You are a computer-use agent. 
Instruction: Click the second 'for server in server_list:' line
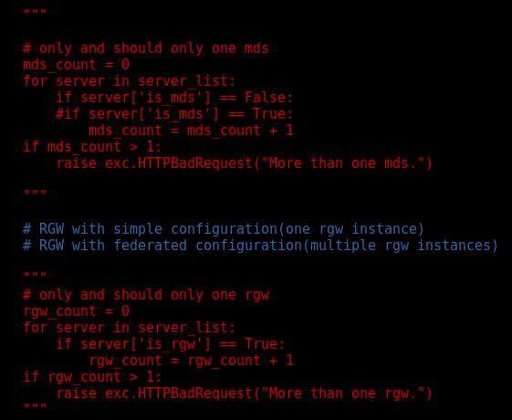pyautogui.click(x=130, y=328)
